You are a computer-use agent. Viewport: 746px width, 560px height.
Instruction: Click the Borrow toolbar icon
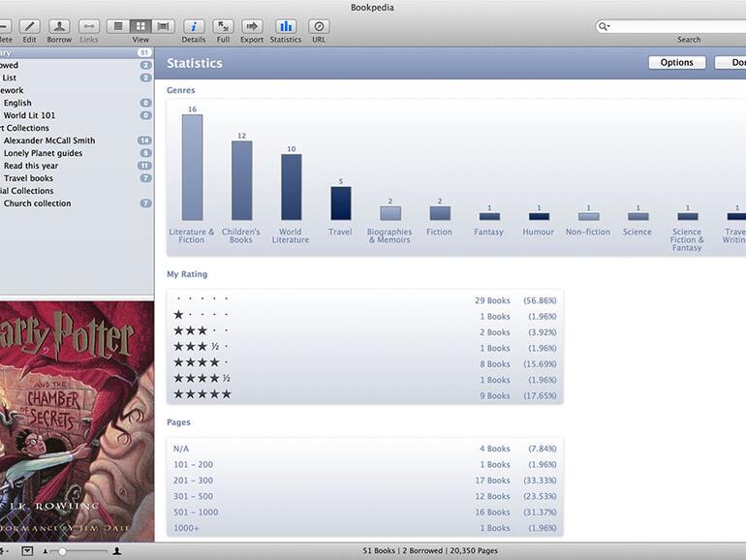pos(59,26)
